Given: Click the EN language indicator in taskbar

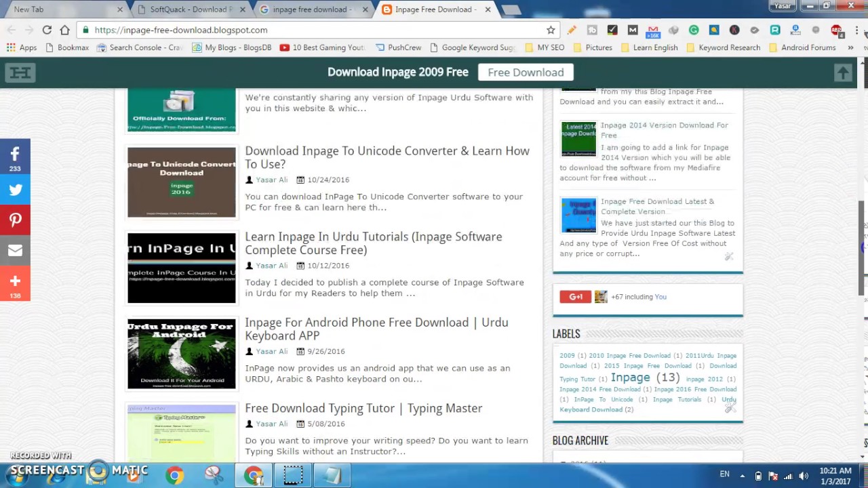Looking at the screenshot, I should tap(724, 474).
